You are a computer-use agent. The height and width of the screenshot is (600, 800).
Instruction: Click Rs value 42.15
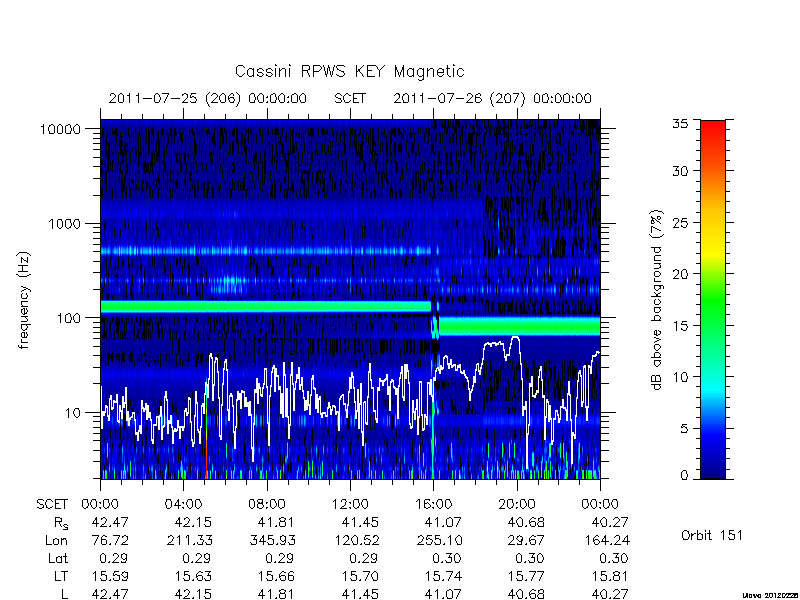(x=193, y=522)
